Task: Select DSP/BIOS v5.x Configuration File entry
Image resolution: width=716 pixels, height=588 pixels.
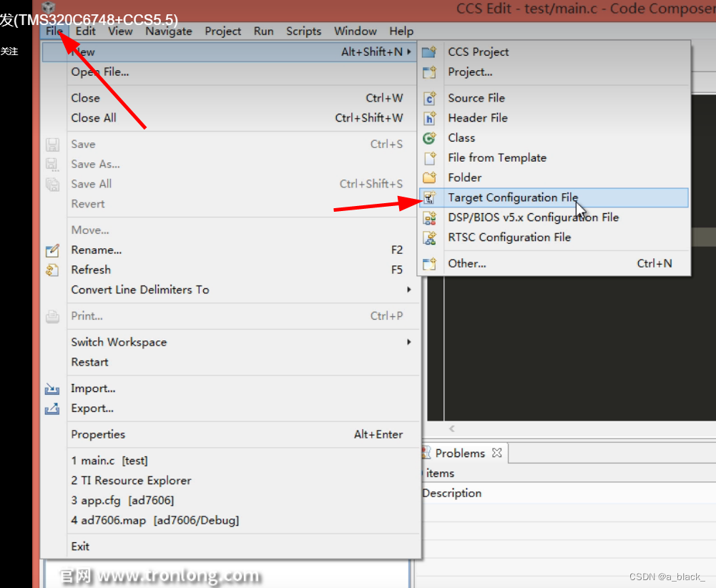Action: tap(554, 217)
